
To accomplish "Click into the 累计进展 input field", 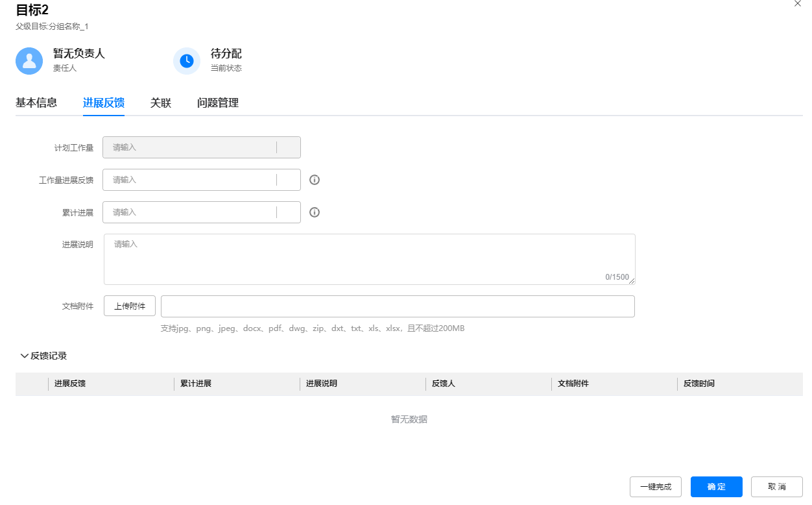I will 189,212.
